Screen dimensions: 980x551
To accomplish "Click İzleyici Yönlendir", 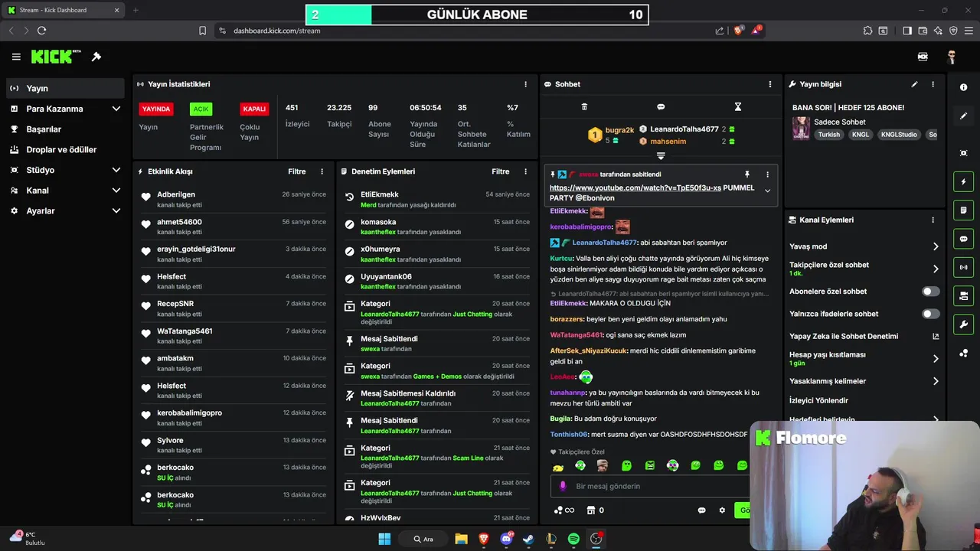I will 818,400.
